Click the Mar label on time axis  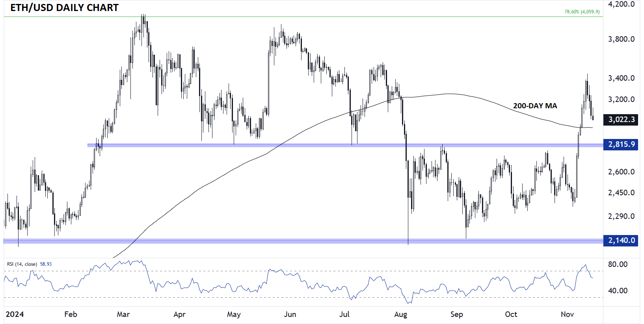[123, 314]
